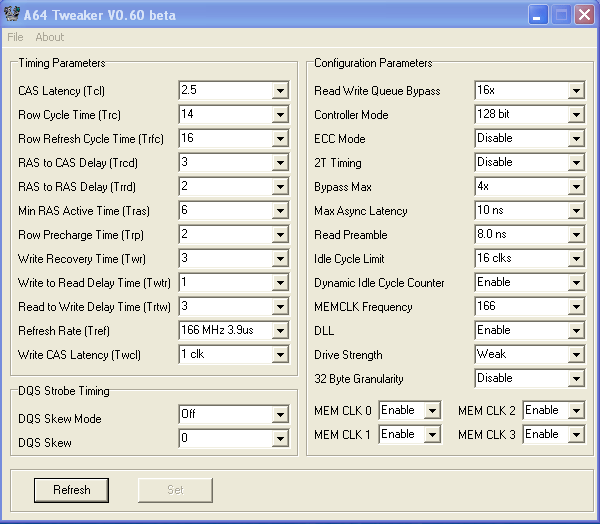Expand the DQS Skew Mode dropdown
This screenshot has width=600, height=524.
tap(279, 415)
